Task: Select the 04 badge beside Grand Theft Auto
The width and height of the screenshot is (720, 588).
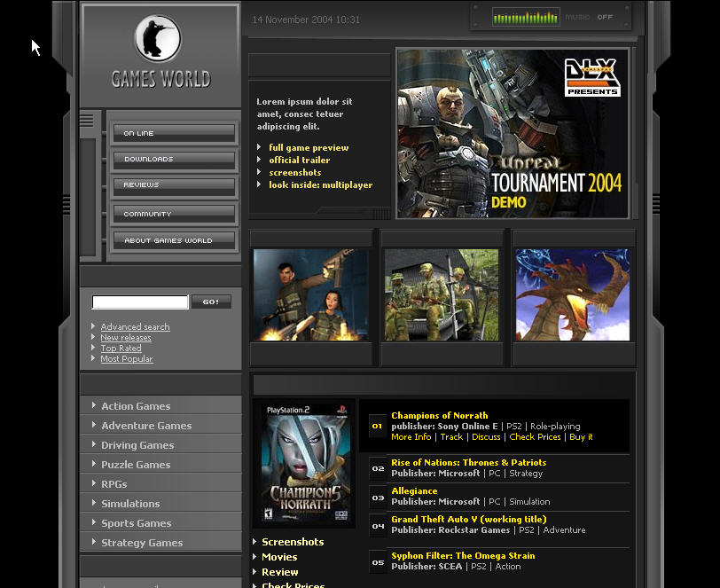Action: click(378, 526)
